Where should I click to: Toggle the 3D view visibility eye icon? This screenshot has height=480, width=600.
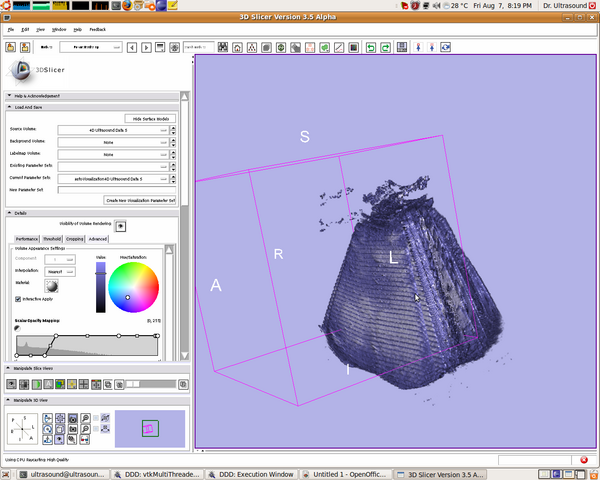tap(59, 439)
